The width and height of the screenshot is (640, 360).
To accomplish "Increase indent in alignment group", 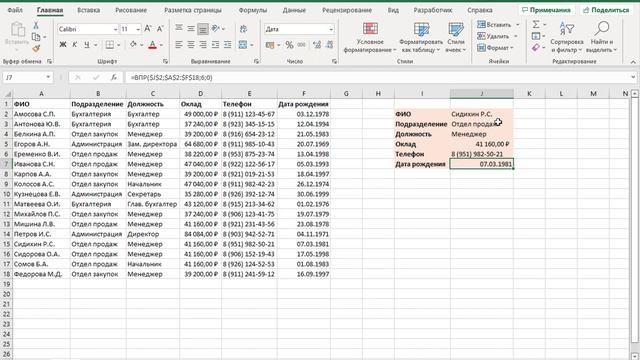I will (227, 44).
